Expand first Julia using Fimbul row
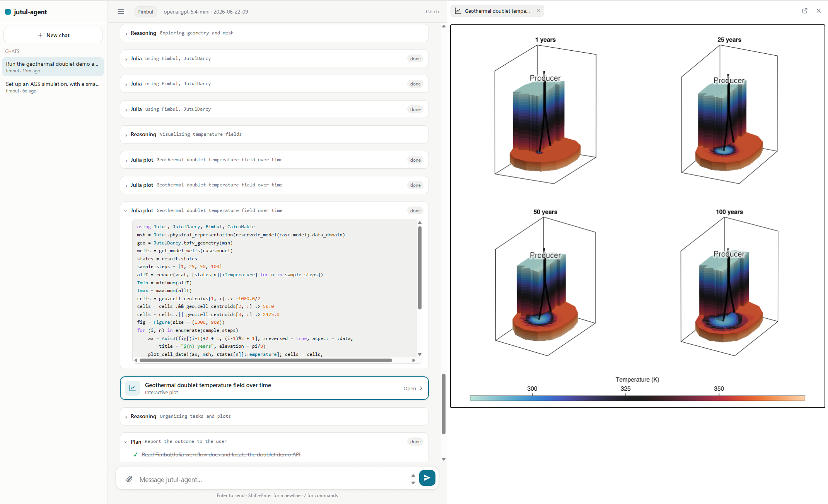 [x=274, y=59]
